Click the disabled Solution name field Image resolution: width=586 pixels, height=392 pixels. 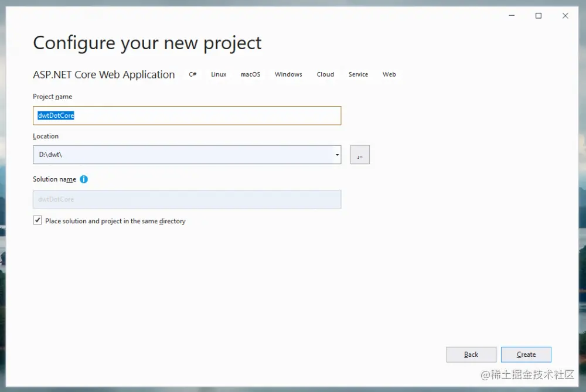(187, 199)
